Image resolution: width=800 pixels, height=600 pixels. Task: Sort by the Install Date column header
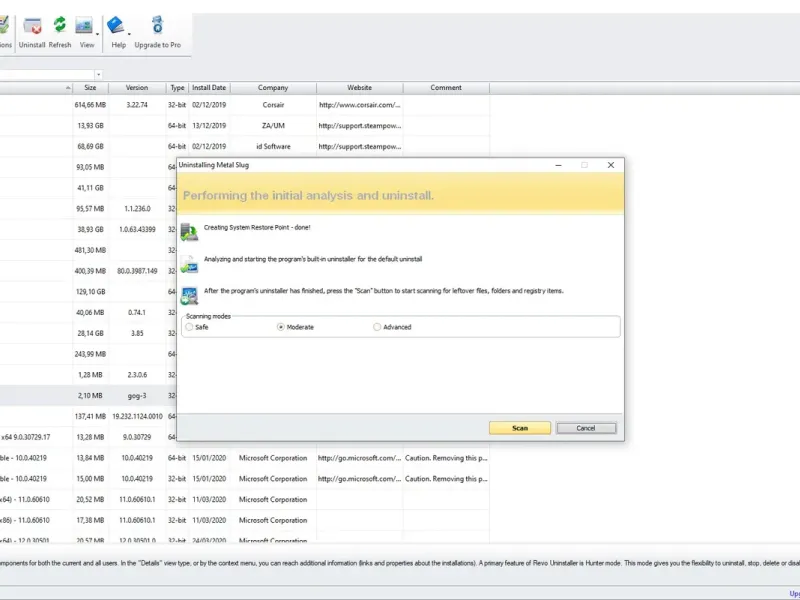click(x=209, y=88)
